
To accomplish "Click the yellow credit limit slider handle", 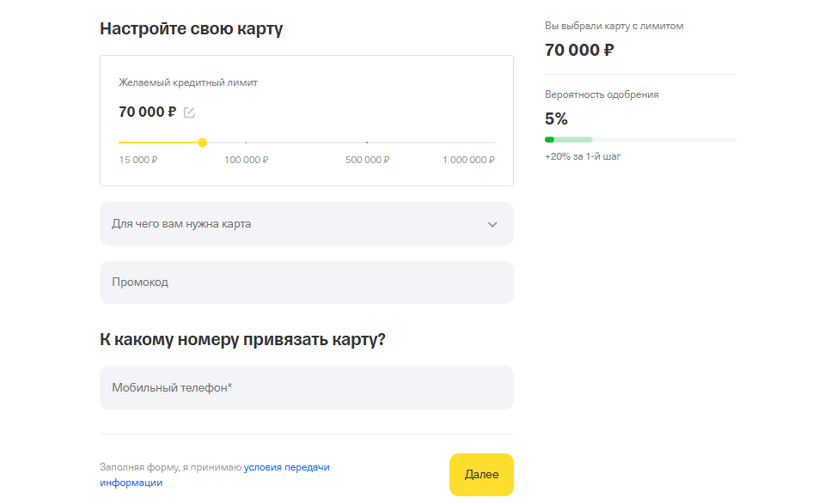I will tap(202, 143).
